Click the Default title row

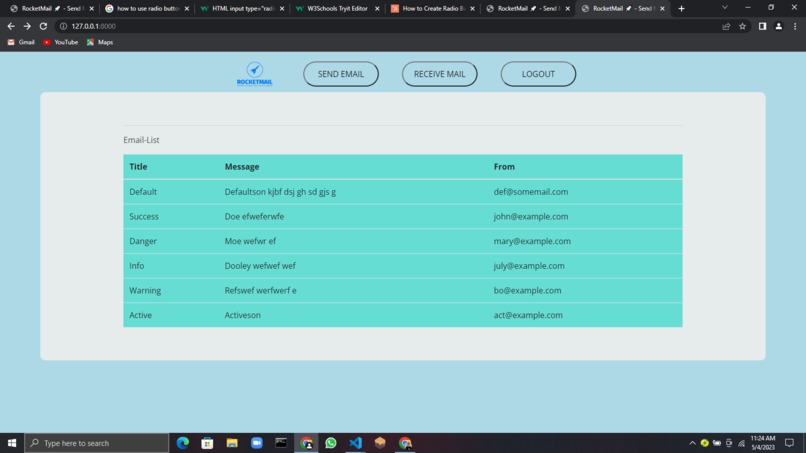pyautogui.click(x=403, y=192)
